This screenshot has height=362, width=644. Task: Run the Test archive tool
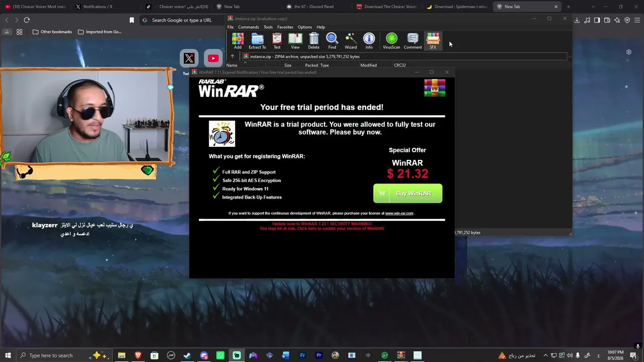coord(277,41)
